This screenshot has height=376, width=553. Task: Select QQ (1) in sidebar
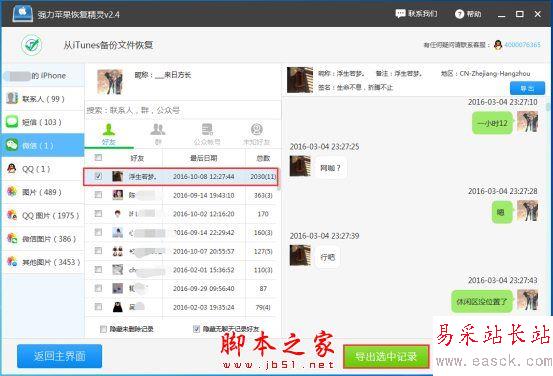[x=43, y=169]
